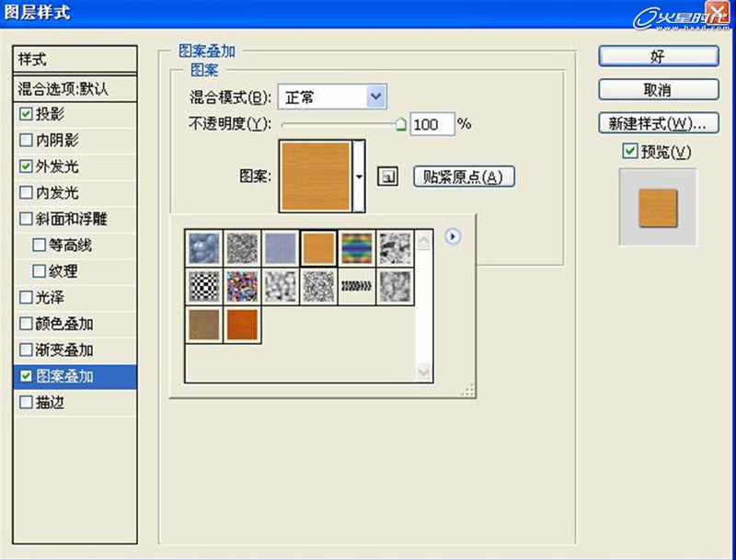Click the opacity percentage input field
Screen dimensions: 736x560
tap(432, 124)
